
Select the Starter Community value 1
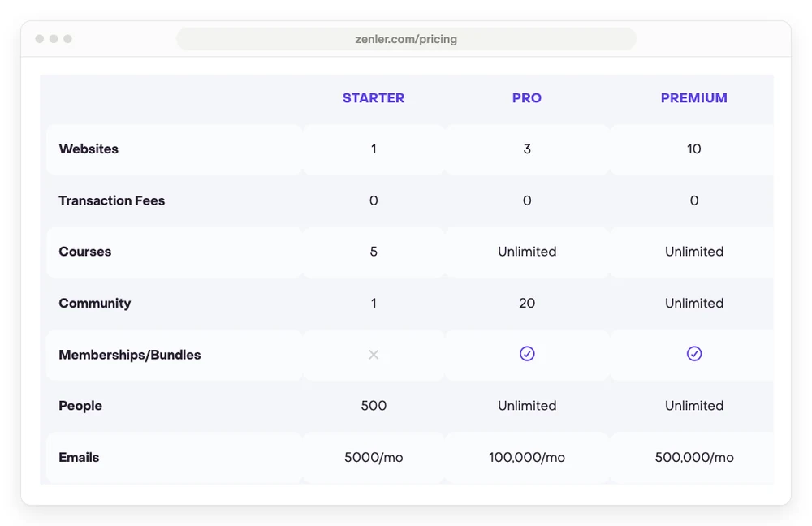pos(374,303)
